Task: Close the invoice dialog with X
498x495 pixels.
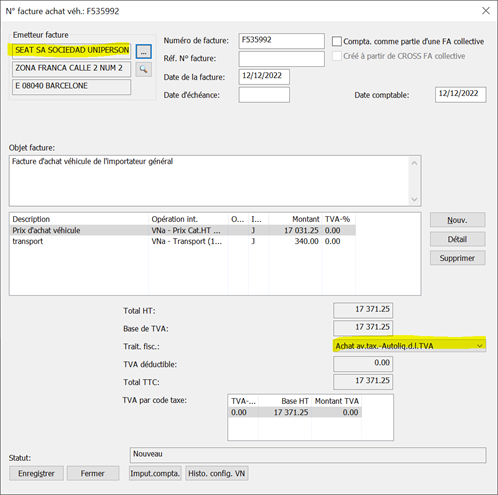Action: coord(486,11)
